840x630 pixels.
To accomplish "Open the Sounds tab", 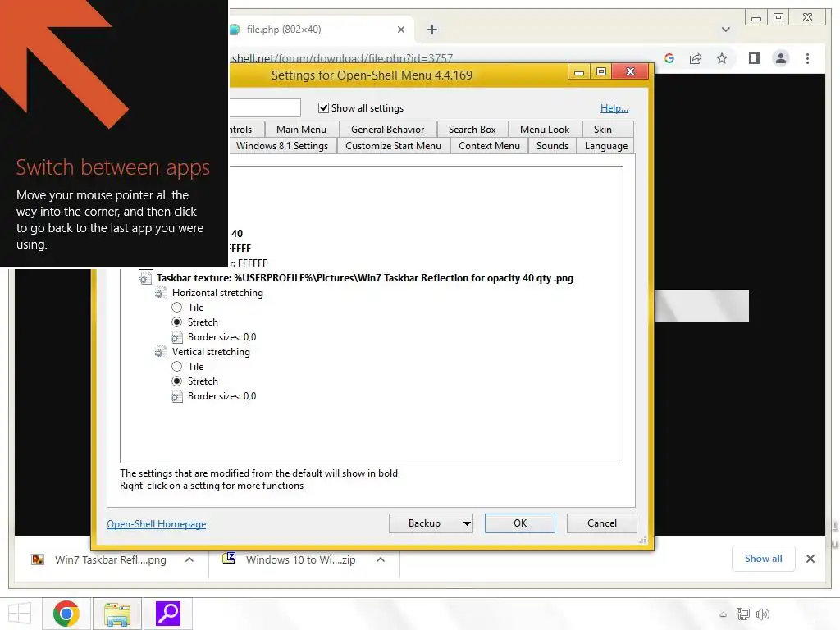I will pos(552,146).
